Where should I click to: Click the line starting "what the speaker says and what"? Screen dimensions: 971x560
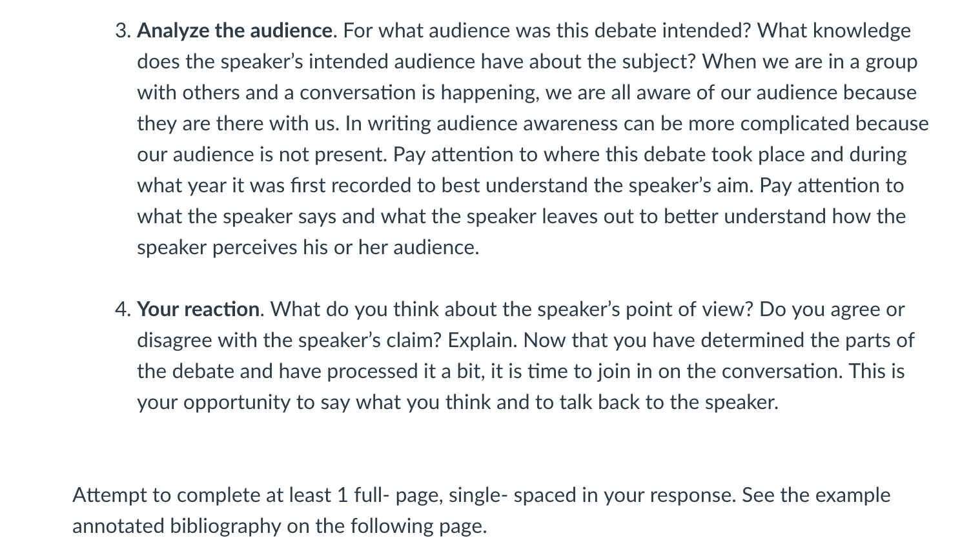(x=521, y=217)
